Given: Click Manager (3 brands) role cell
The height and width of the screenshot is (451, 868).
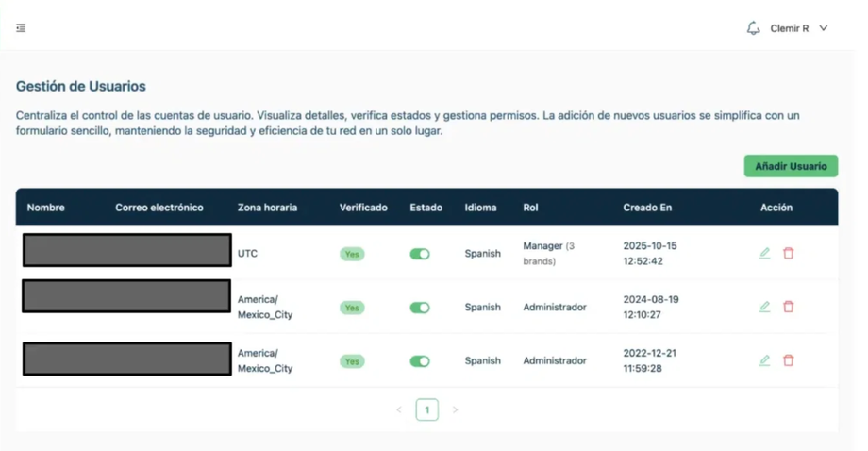Looking at the screenshot, I should 548,254.
